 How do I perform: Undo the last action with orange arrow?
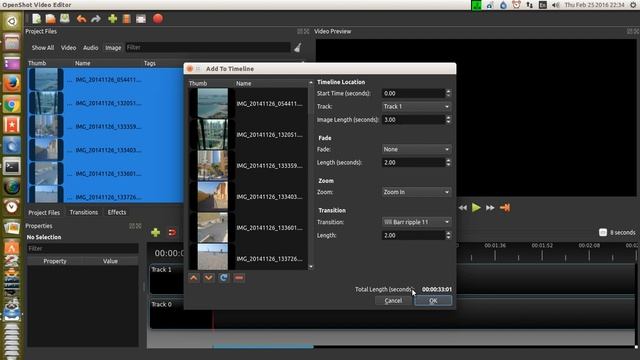[x=81, y=19]
